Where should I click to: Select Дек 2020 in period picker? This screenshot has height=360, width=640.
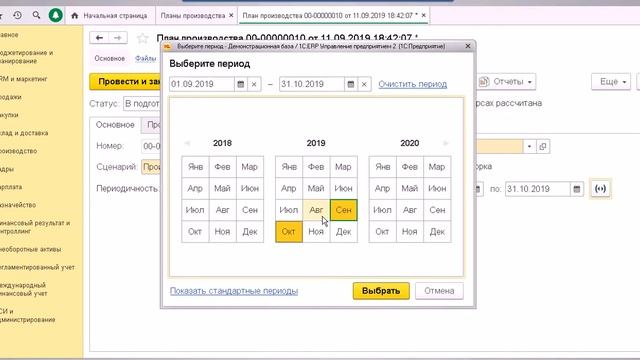tap(437, 231)
